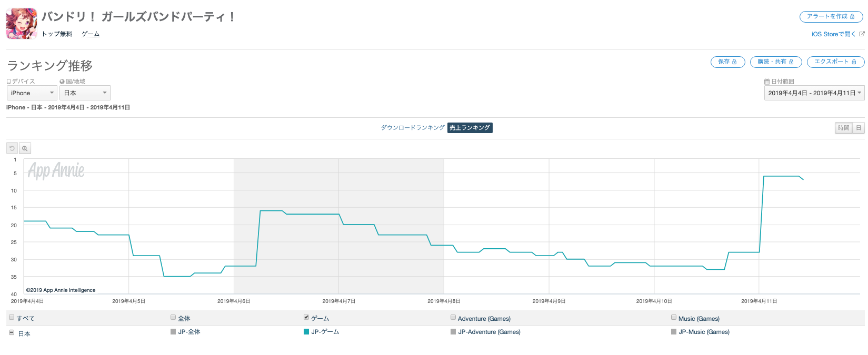The width and height of the screenshot is (868, 355).
Task: Click the lock icon on エクスポート button
Action: click(x=854, y=62)
